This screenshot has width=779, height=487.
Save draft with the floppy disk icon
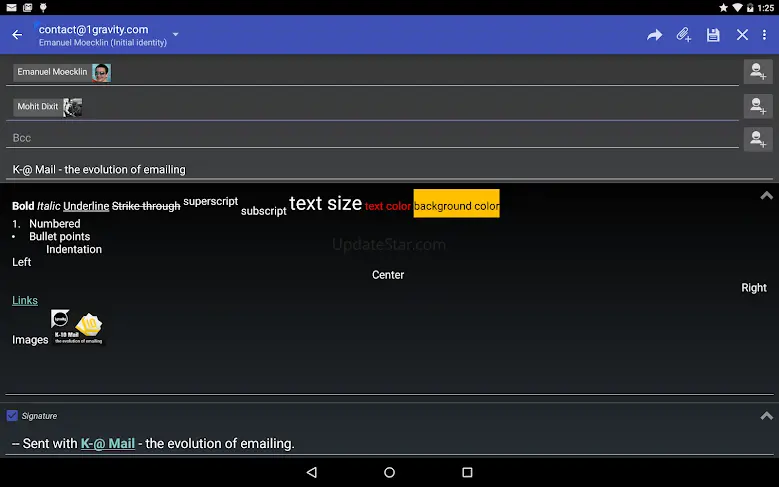(x=713, y=35)
